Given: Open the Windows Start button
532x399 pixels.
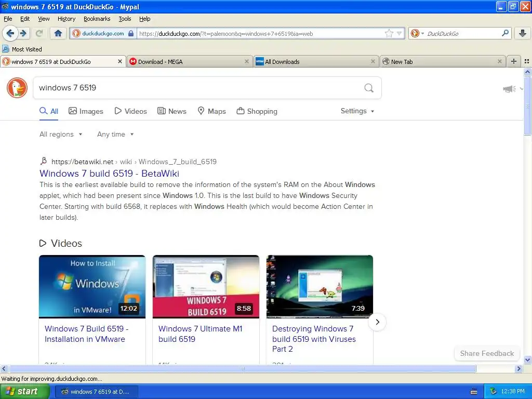Looking at the screenshot, I should [x=24, y=392].
